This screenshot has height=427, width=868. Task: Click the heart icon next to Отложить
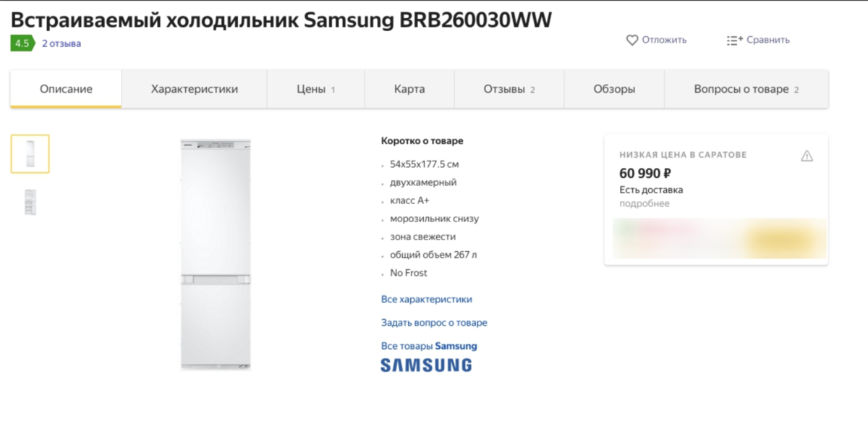[632, 40]
